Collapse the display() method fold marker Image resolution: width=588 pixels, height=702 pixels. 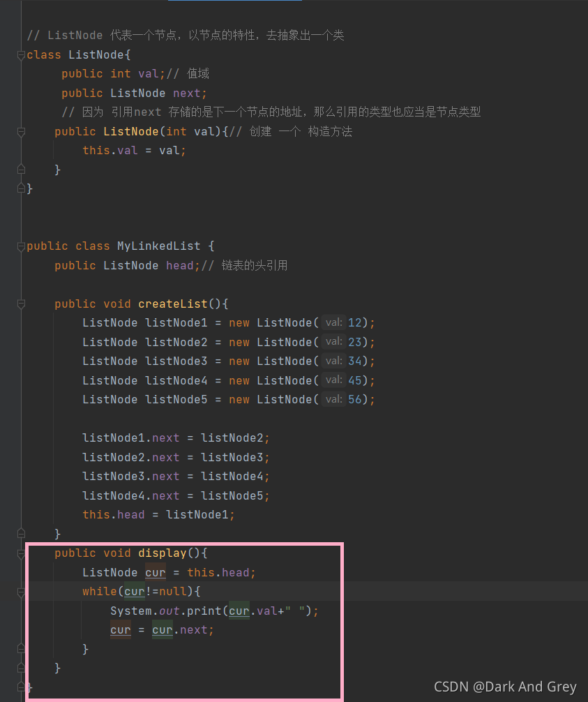pos(21,554)
